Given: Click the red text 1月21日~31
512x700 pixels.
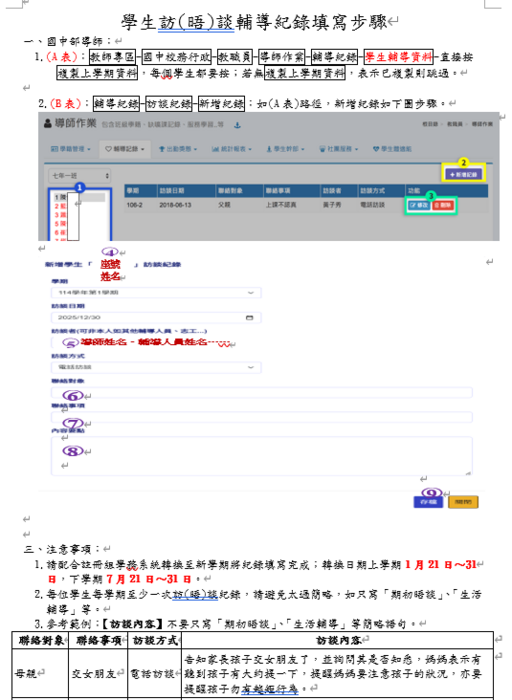Looking at the screenshot, I should coord(441,565).
